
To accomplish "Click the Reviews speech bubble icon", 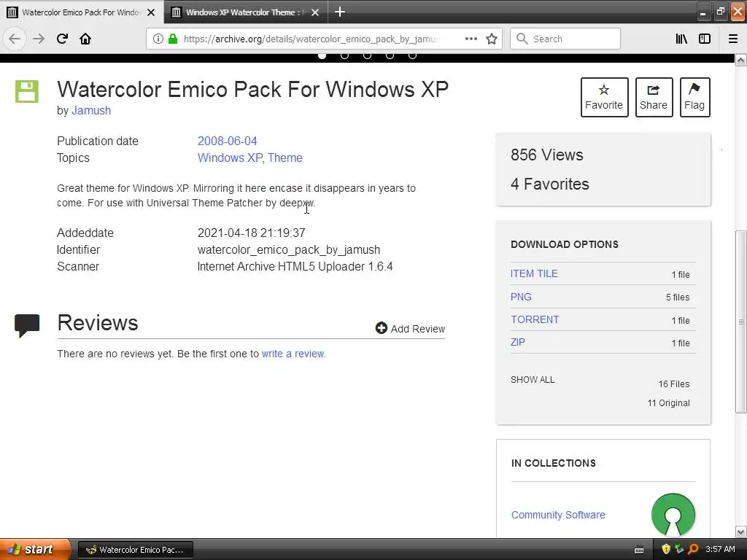I will (27, 326).
